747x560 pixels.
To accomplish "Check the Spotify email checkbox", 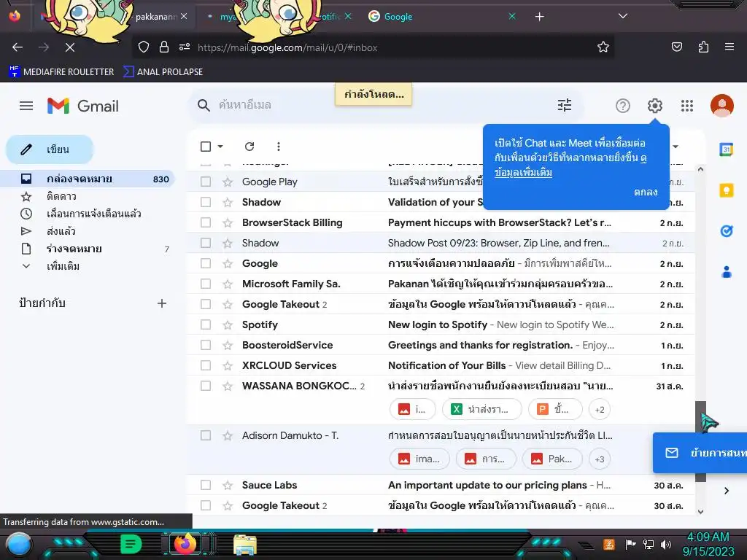I will pyautogui.click(x=205, y=324).
